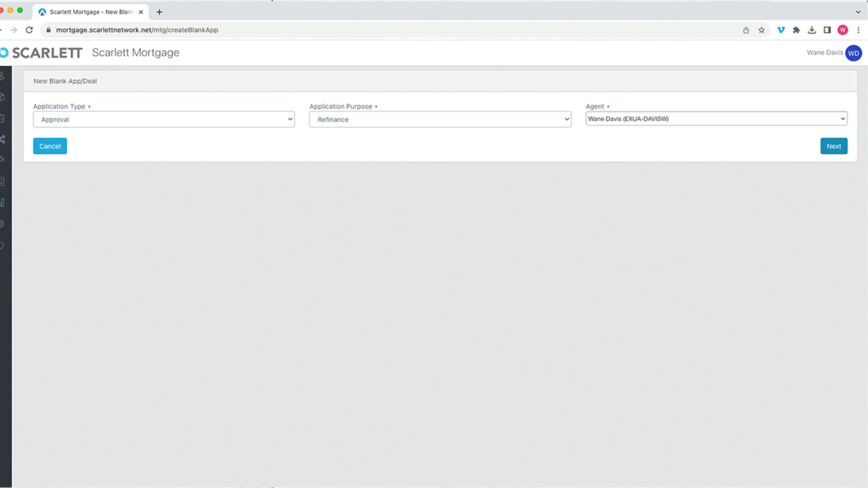Image resolution: width=868 pixels, height=488 pixels.
Task: Open the settings gear in left sidebar
Action: coord(2,224)
